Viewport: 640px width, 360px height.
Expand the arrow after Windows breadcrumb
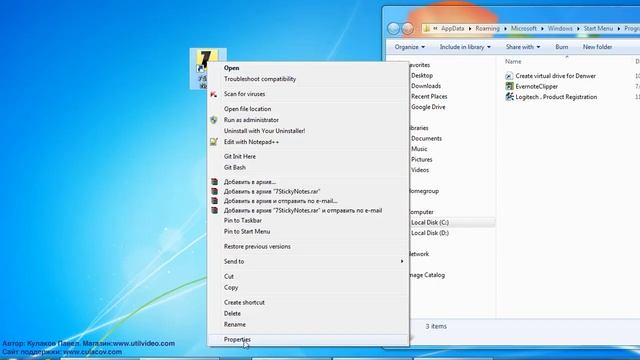coord(578,29)
